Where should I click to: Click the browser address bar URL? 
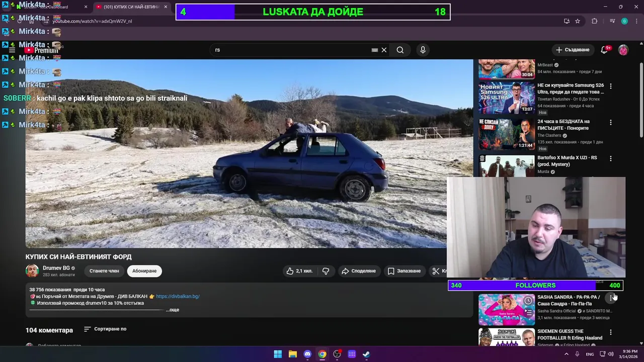tap(92, 21)
